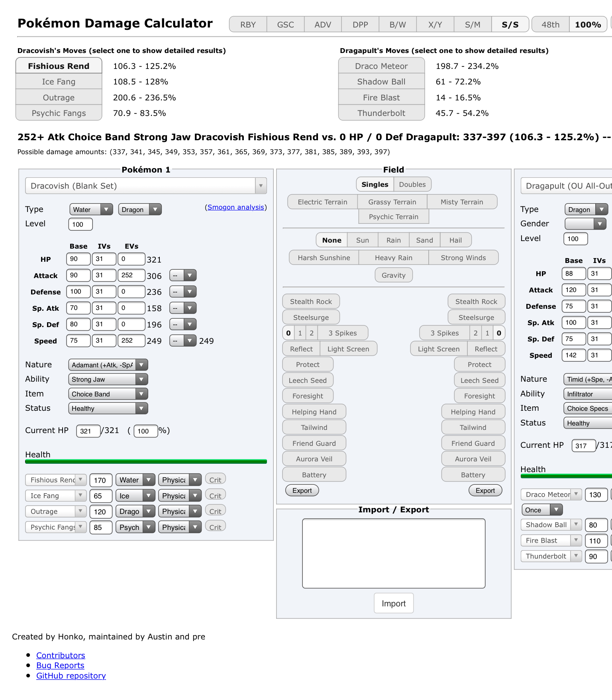Viewport: 612px width, 700px height.
Task: Set left-side Spikes to 2 layers
Action: tap(312, 333)
